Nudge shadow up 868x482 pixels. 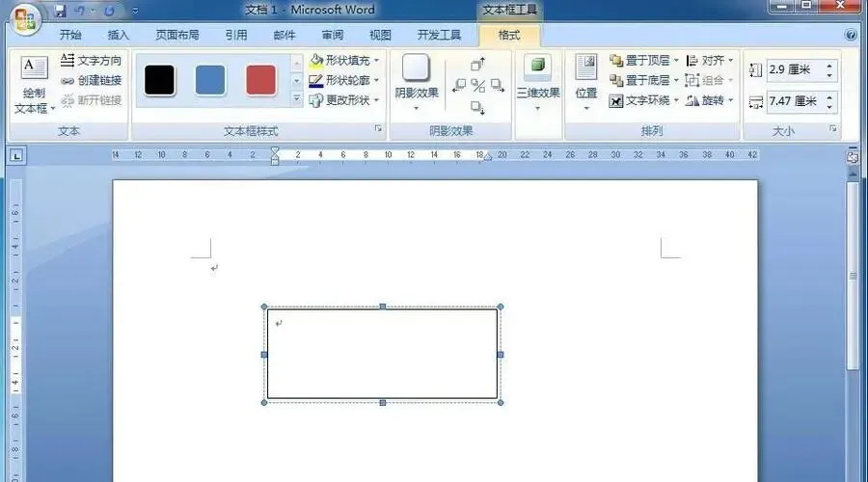(477, 65)
